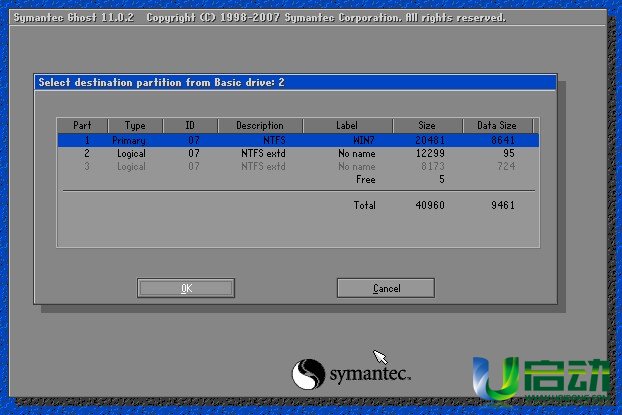The image size is (622, 415).
Task: Click the Free space label
Action: 366,179
